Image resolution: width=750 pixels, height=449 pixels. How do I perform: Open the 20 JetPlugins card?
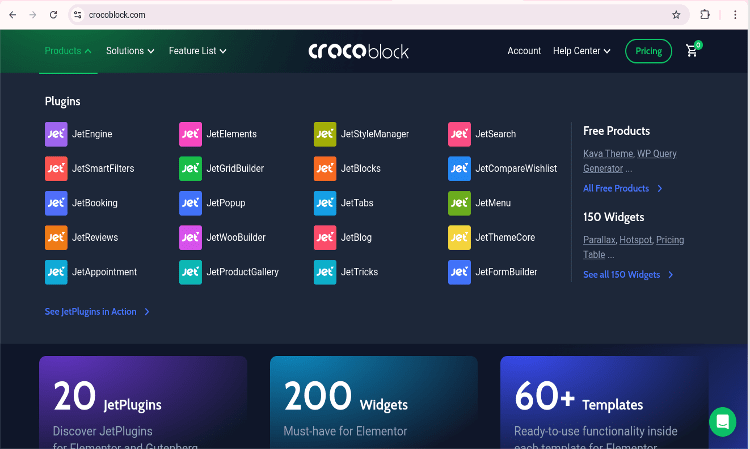point(143,402)
